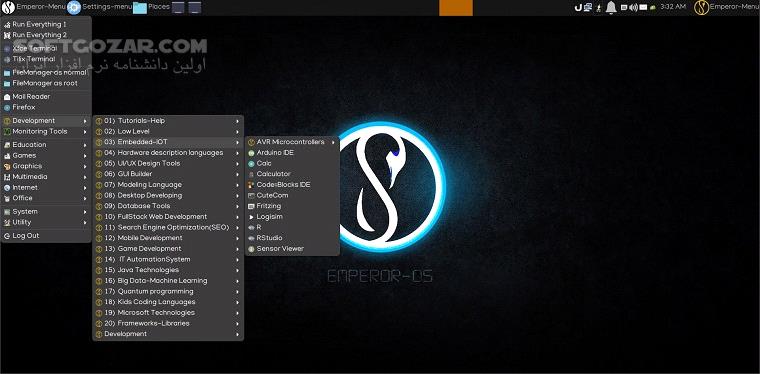The height and width of the screenshot is (374, 760).
Task: Click the clock showing 3:32 AM
Action: [673, 7]
